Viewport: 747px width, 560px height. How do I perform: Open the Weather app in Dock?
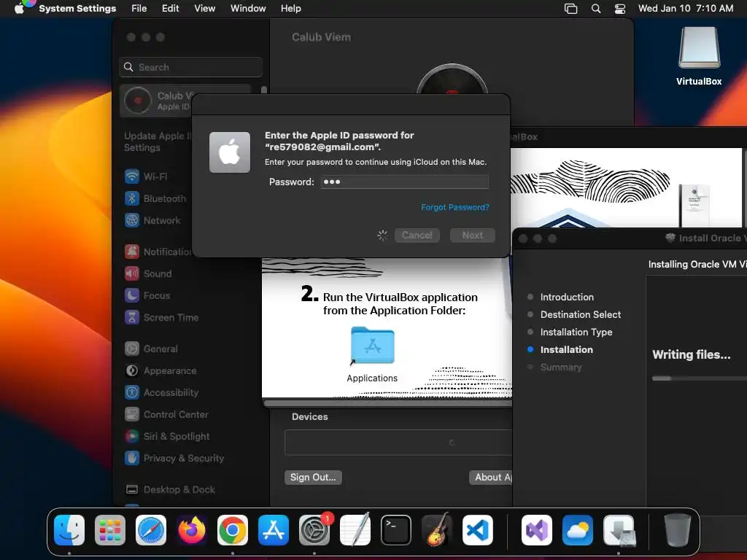[578, 530]
